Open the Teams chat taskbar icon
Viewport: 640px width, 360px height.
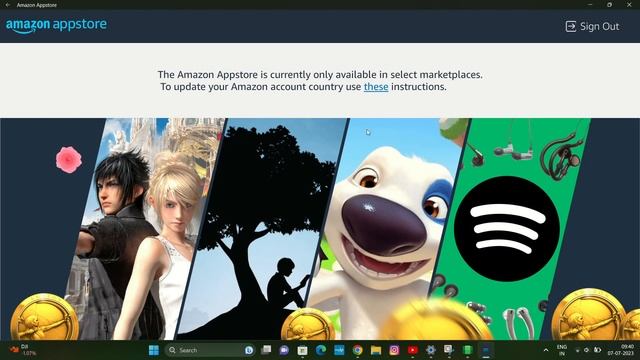point(284,350)
